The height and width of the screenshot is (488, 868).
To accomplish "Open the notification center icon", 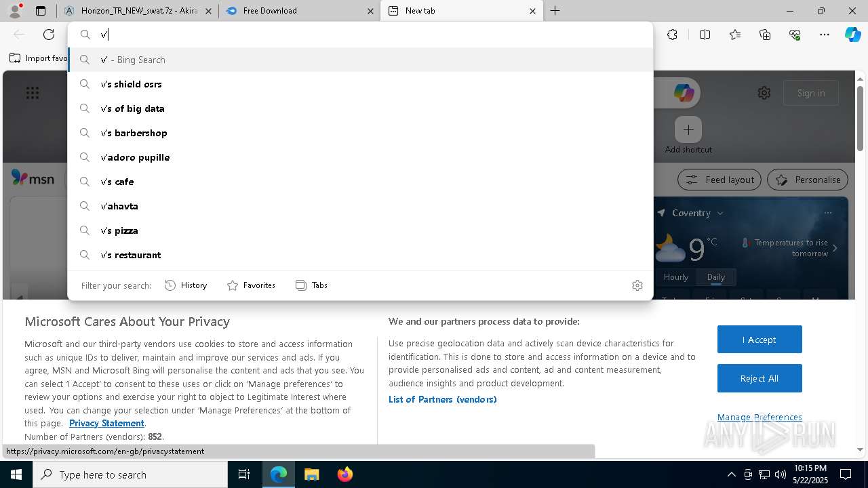I will [846, 474].
